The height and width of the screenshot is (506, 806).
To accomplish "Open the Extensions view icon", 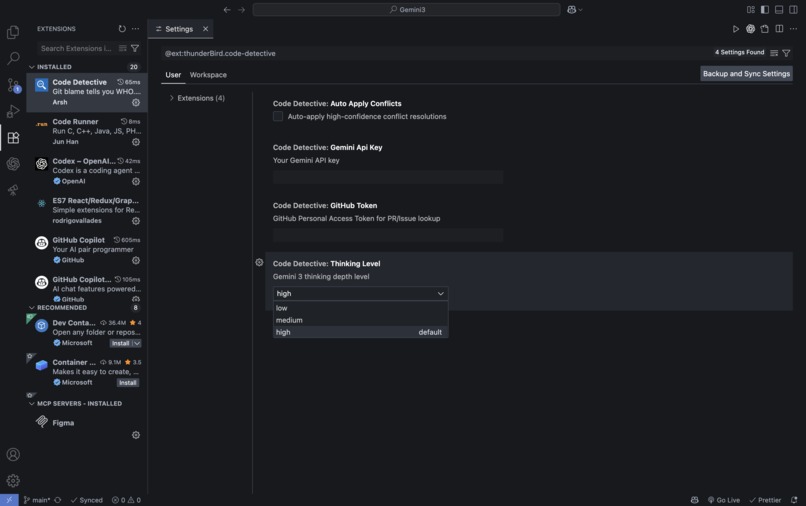I will tap(13, 138).
